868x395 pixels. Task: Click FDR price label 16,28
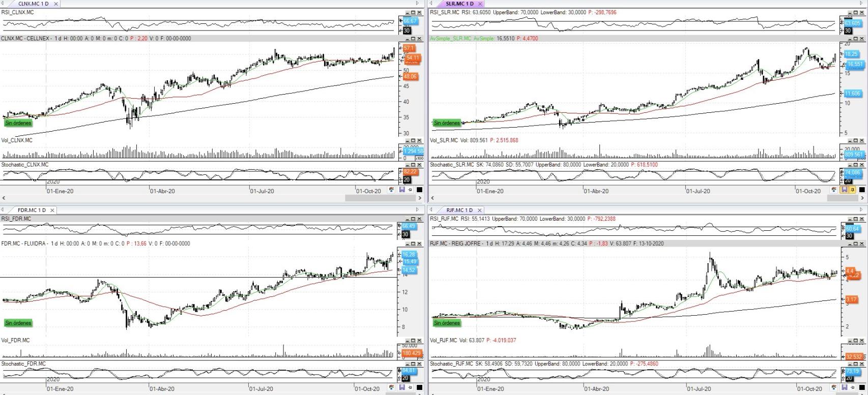(409, 254)
